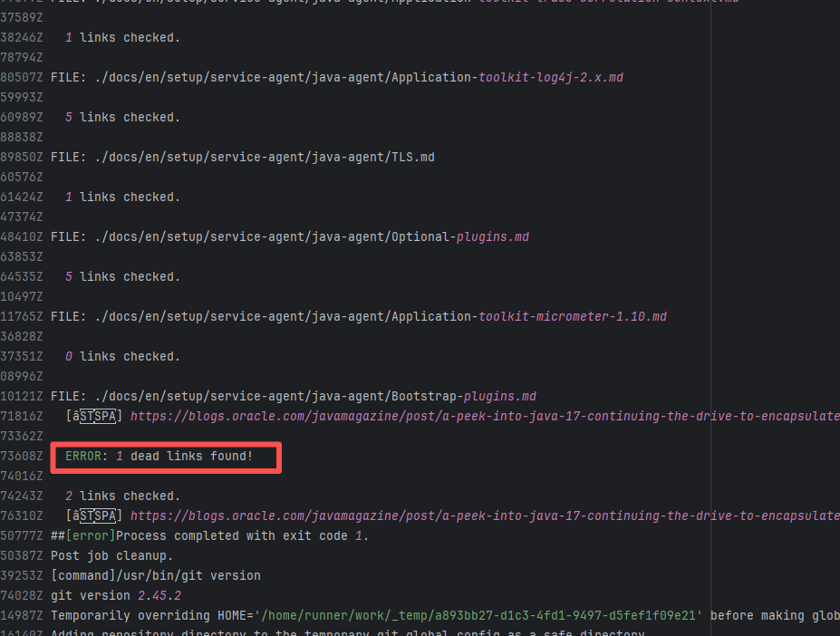Screen dimensions: 840x636
Task: Click the 'Temporarily overriding HOME' log line
Action: click(x=362, y=615)
